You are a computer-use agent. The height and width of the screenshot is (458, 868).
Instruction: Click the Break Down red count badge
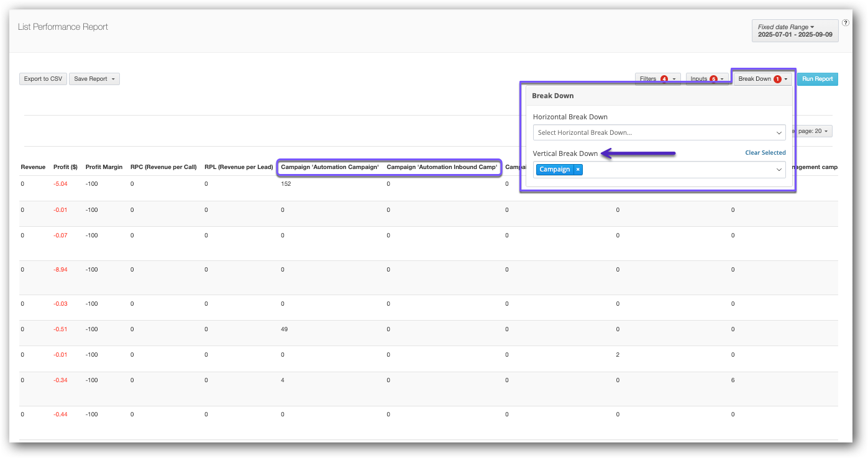tap(777, 79)
